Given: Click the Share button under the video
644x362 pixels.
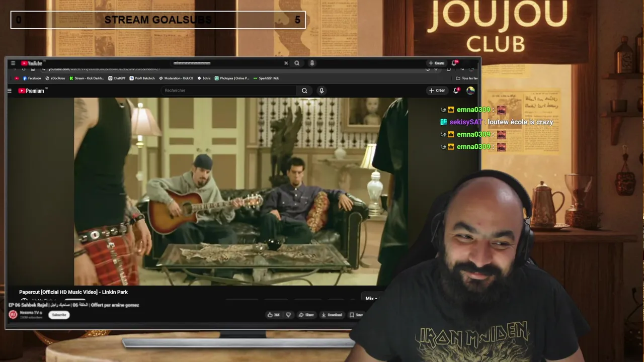Looking at the screenshot, I should click(306, 315).
